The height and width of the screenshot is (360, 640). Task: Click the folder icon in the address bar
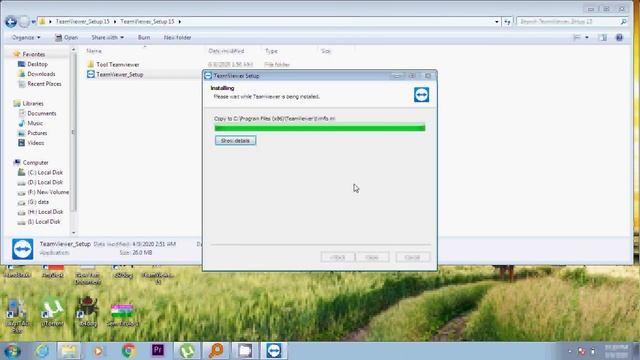(42, 21)
